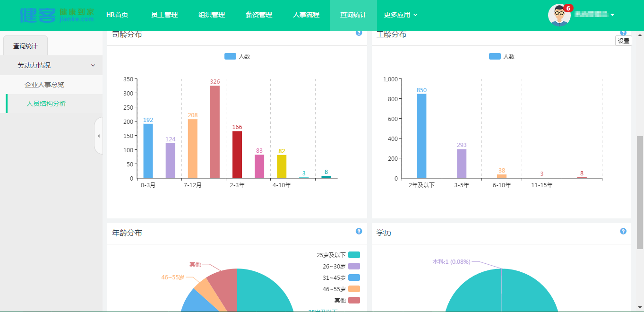Click the pink bar showing 83
The image size is (644, 312).
coord(259,166)
